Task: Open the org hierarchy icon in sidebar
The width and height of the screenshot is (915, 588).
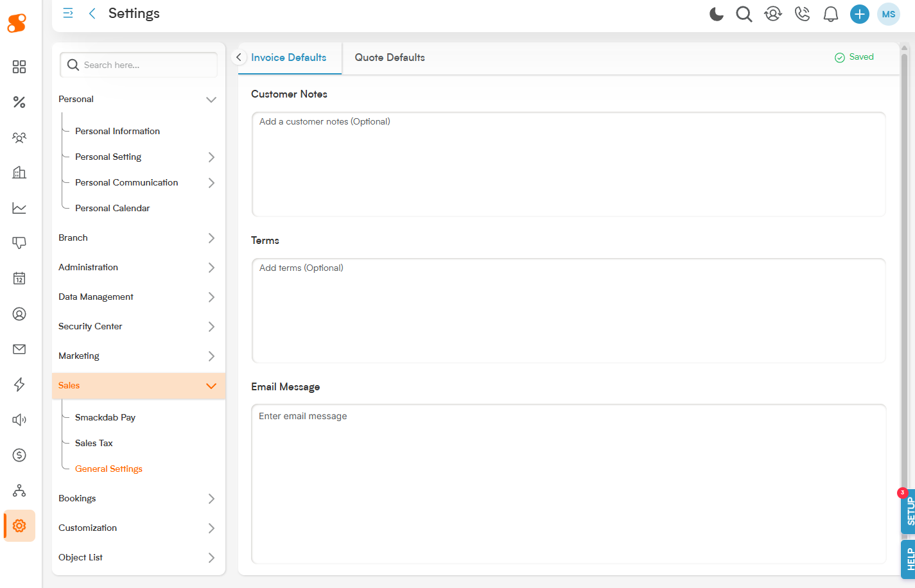Action: 19,490
